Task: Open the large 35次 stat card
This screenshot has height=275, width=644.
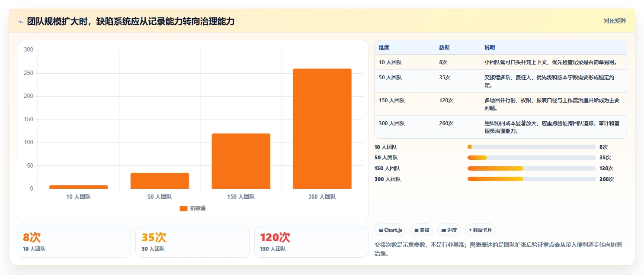Action: (x=192, y=242)
